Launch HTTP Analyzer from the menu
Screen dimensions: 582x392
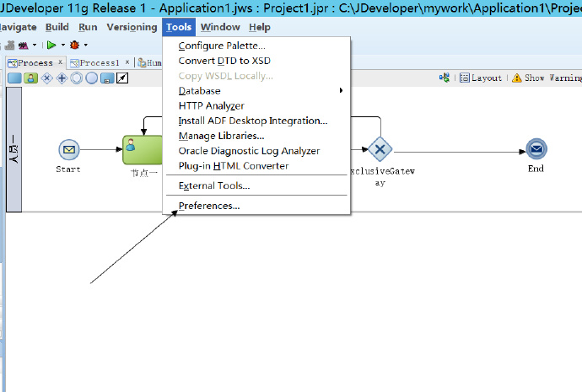click(x=256, y=106)
